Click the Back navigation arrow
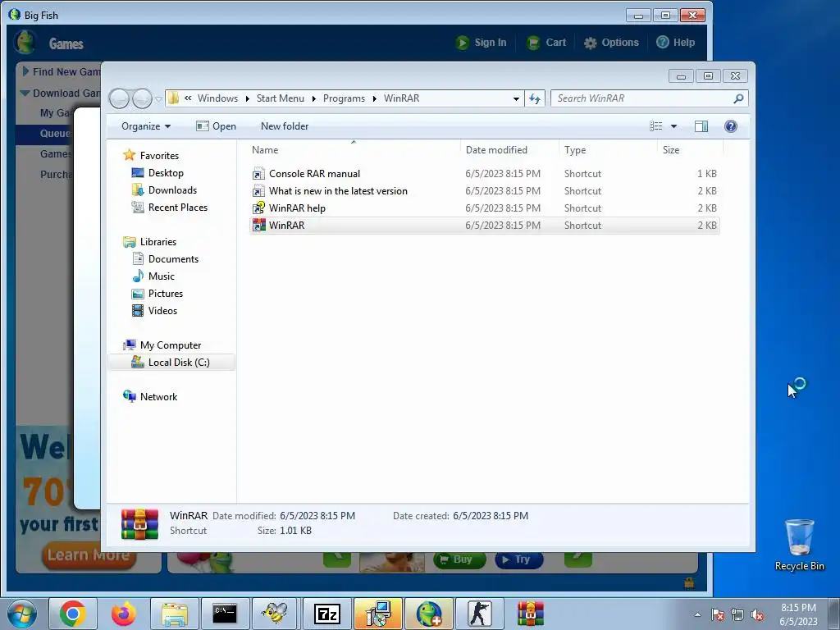The width and height of the screenshot is (840, 630). (x=120, y=98)
